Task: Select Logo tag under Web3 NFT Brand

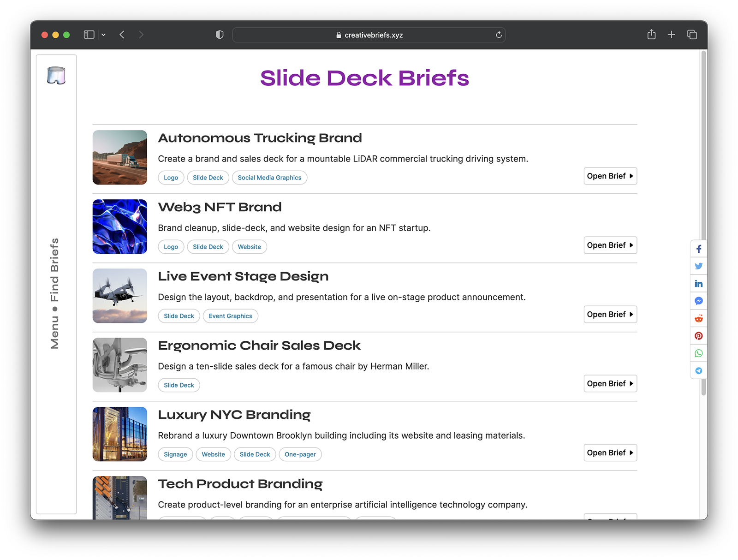Action: (171, 247)
